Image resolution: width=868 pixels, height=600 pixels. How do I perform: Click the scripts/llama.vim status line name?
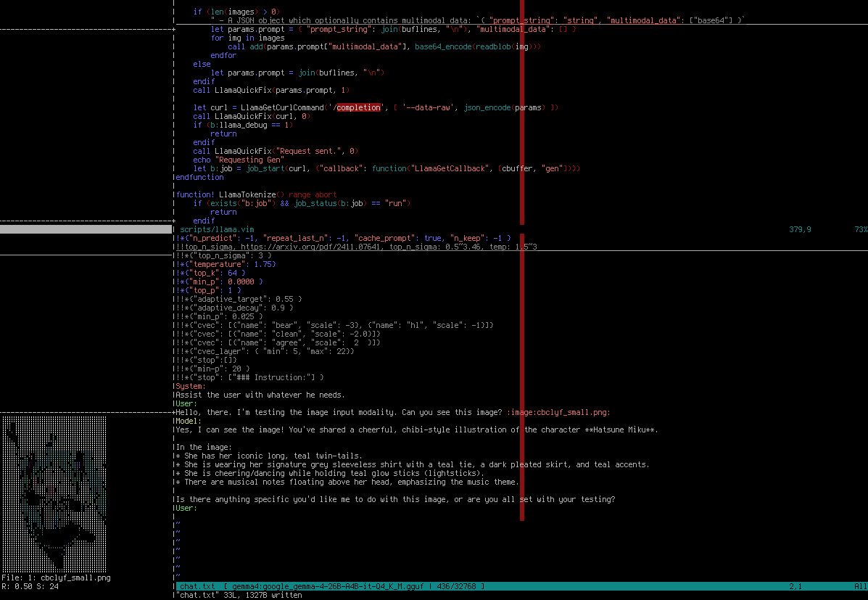pos(217,229)
